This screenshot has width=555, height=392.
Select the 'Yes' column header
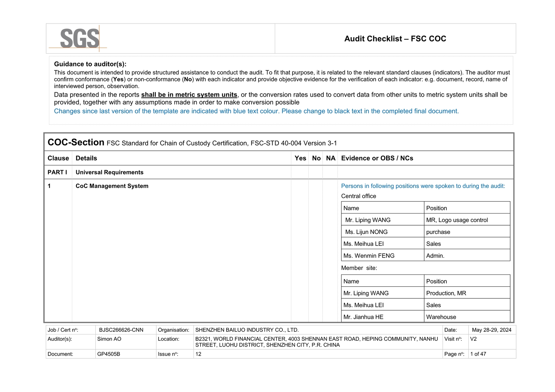[300, 158]
